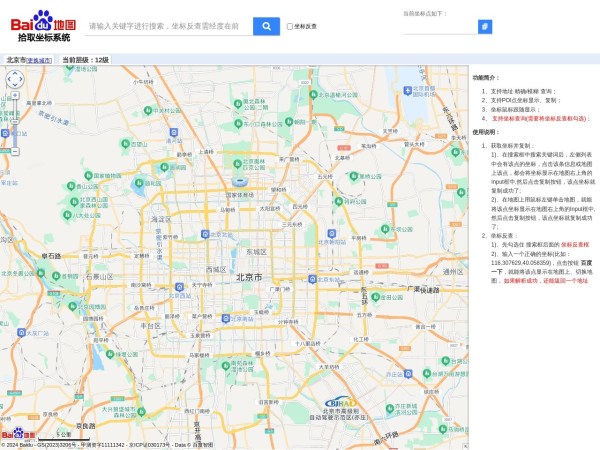Click the zoom in plus button
Image resolution: width=600 pixels, height=450 pixels.
[x=15, y=97]
